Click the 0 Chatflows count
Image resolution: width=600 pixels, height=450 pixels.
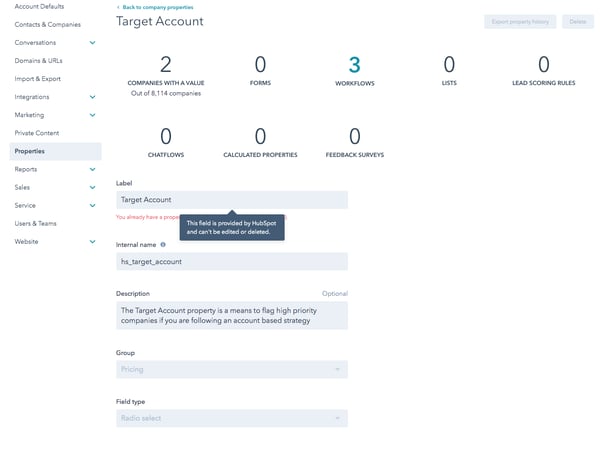[166, 136]
